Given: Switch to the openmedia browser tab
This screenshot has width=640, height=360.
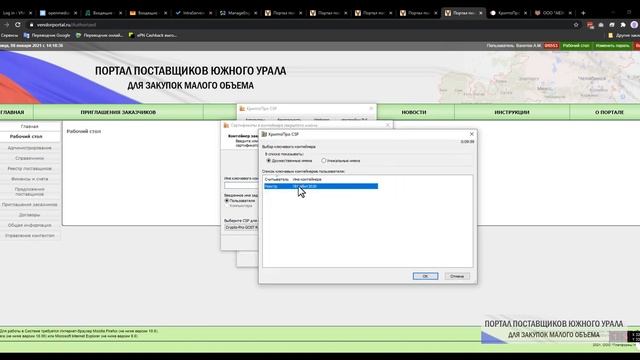Looking at the screenshot, I should (58, 13).
